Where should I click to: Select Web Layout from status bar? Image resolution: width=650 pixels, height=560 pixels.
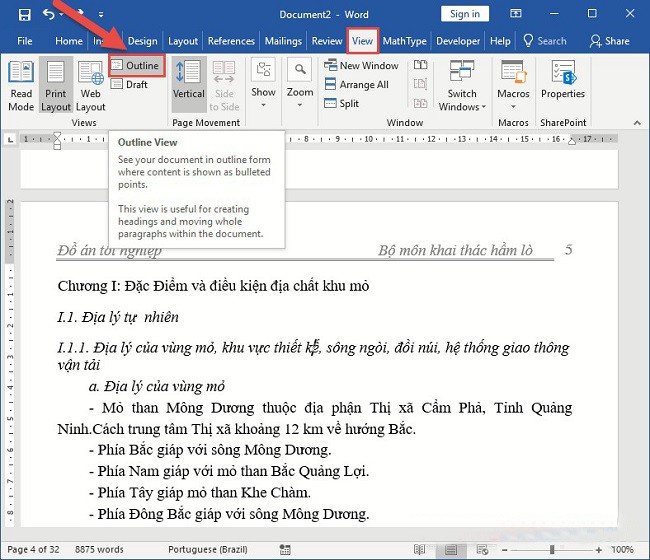click(482, 550)
